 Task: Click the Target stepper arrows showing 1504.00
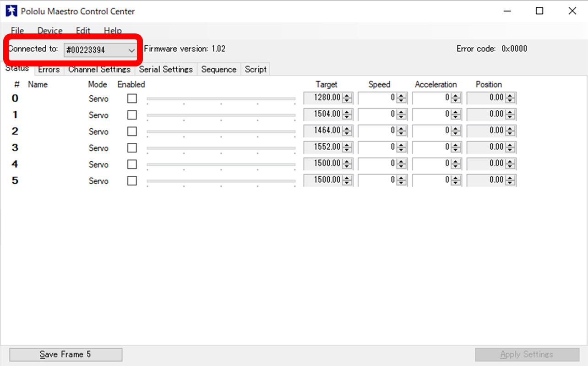pyautogui.click(x=347, y=114)
